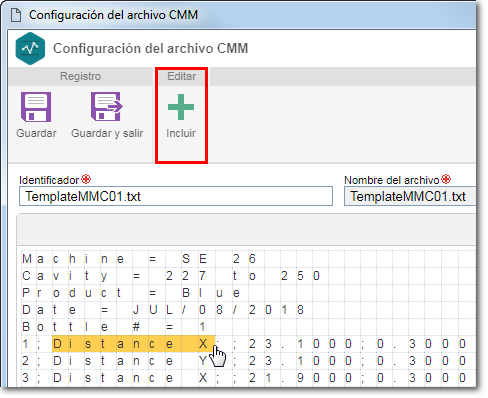Select the highlighted Distance X cell
This screenshot has width=488, height=398.
click(x=133, y=344)
